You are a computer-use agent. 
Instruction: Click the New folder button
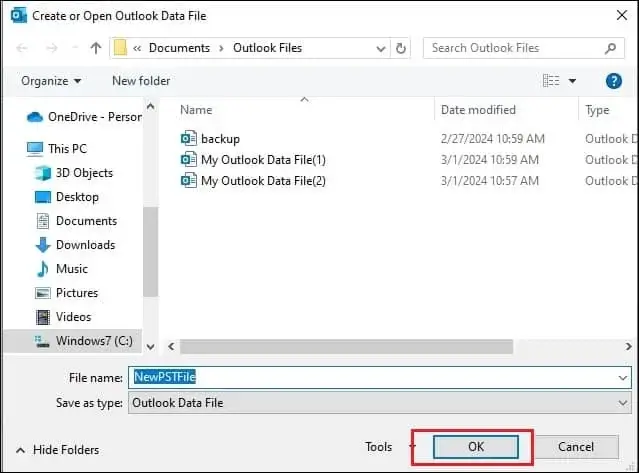click(141, 81)
